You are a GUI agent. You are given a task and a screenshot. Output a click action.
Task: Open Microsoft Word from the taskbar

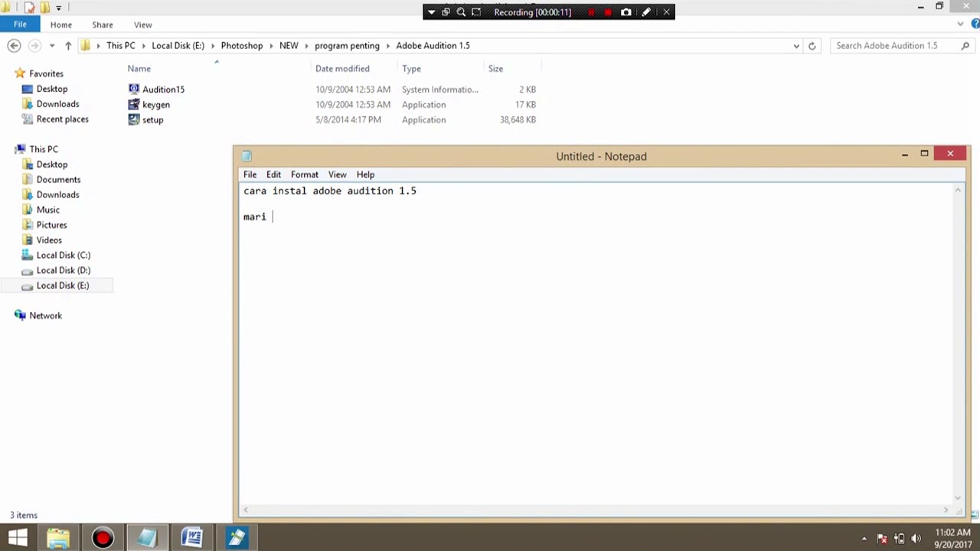(x=191, y=538)
